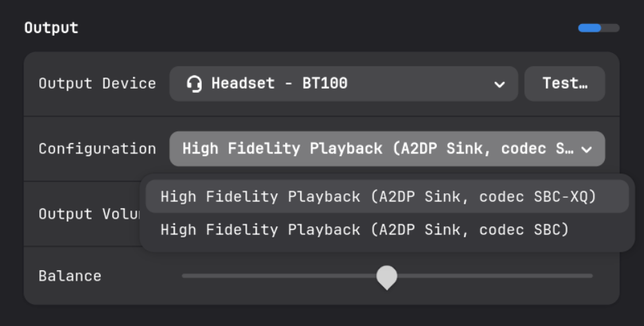Select the Headset - BT100 device name
The width and height of the screenshot is (644, 326).
279,84
